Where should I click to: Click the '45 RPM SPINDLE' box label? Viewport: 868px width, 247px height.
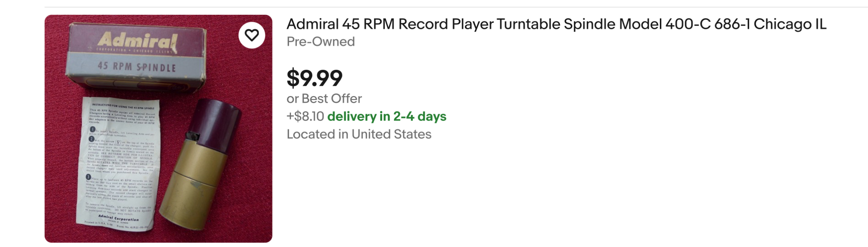[136, 67]
